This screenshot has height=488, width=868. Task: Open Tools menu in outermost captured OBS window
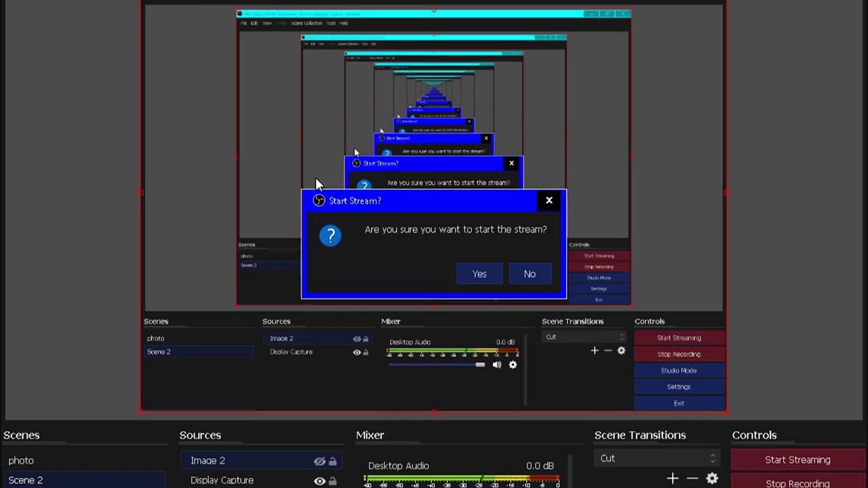(x=331, y=23)
